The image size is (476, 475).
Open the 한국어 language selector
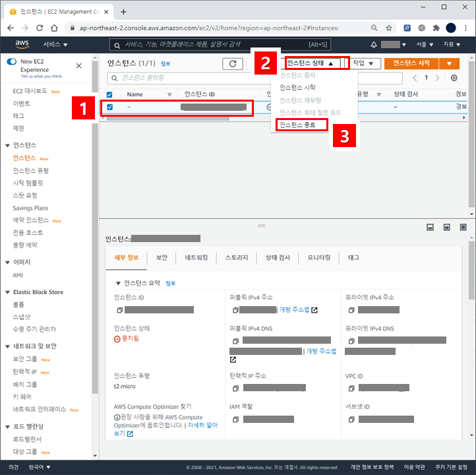tap(39, 467)
